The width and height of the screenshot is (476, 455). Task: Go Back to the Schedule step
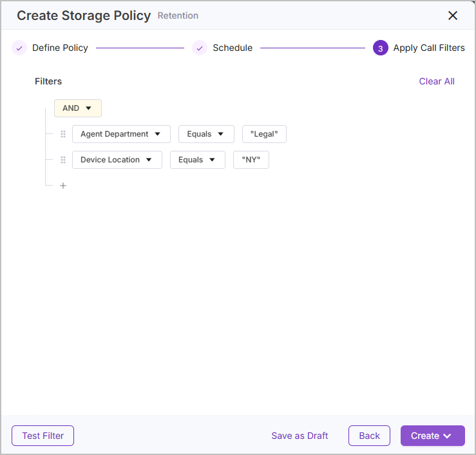[369, 436]
